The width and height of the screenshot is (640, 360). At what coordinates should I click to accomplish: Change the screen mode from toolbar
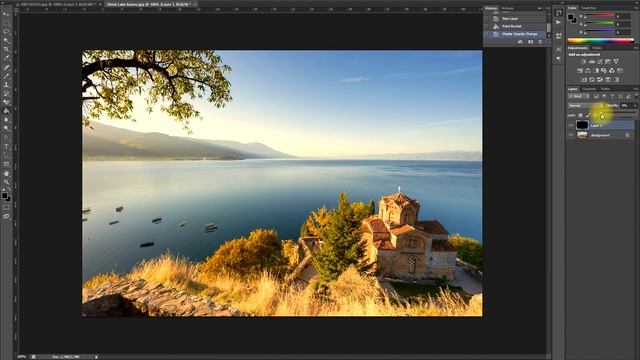point(6,216)
